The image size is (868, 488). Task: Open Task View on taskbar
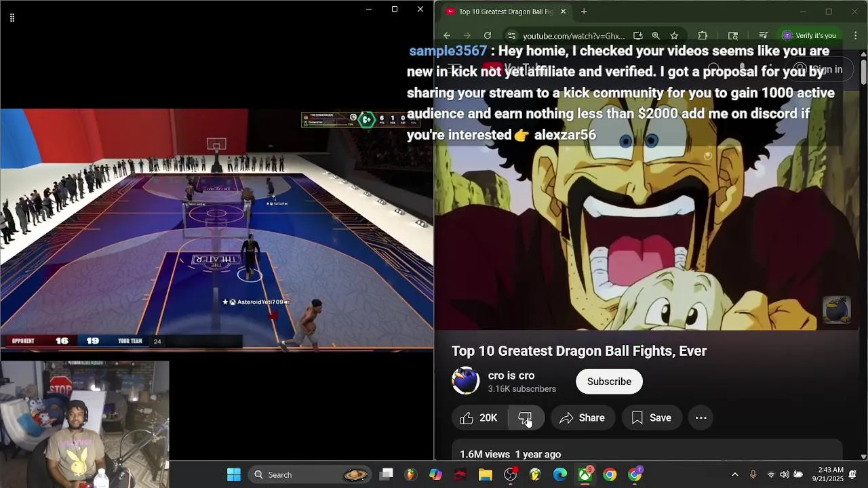[387, 475]
